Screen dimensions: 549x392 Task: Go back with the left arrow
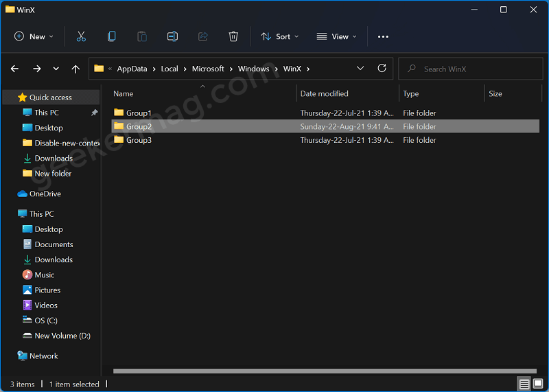[14, 69]
